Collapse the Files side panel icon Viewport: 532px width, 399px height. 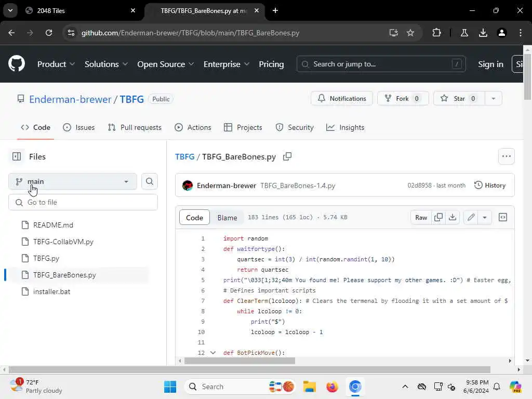tap(16, 156)
